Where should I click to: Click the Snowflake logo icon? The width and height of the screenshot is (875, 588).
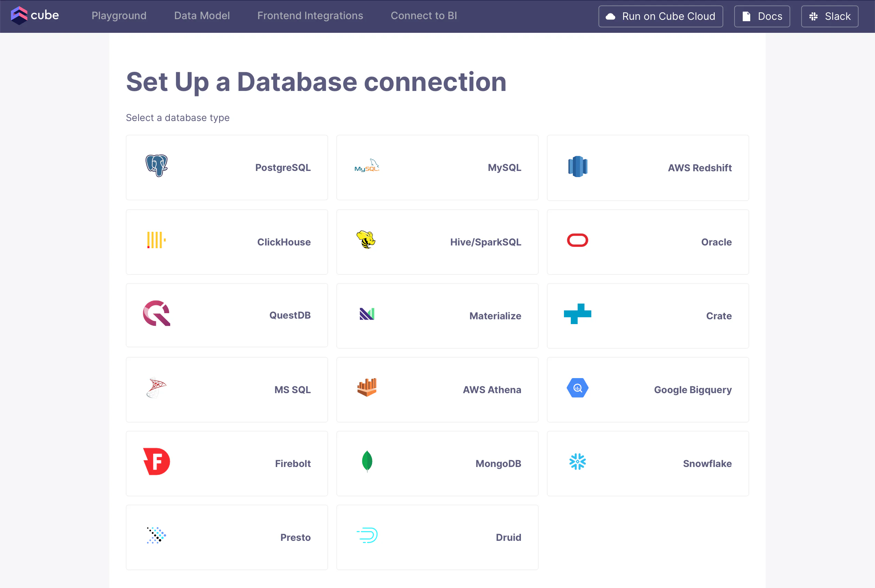pos(577,462)
